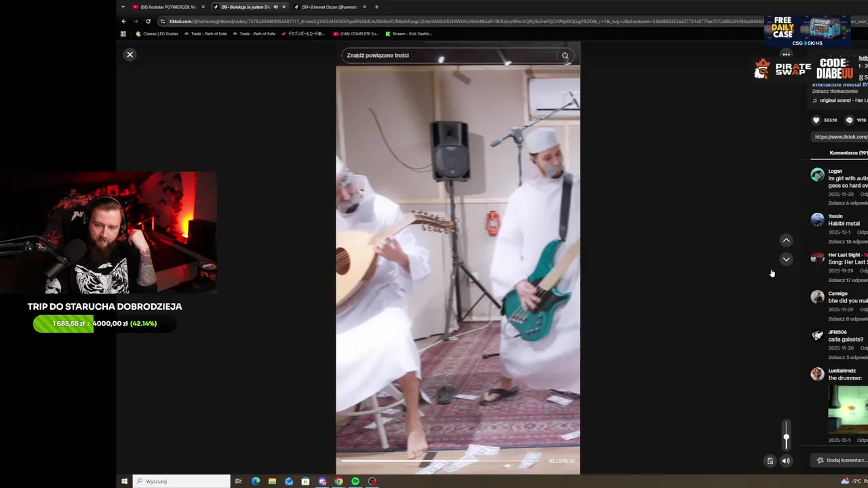Focus the 'Znajdź powiązane treści' search field
868x488 pixels.
pos(450,56)
